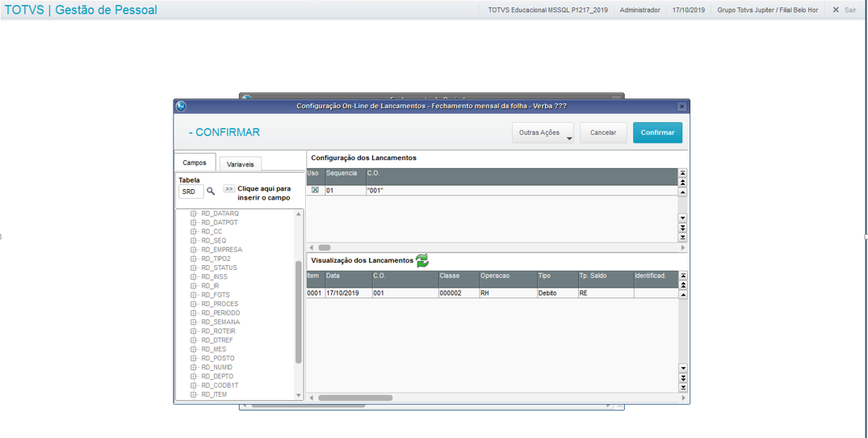Click the Data cell 17/10/2019 in Visualização

point(348,293)
